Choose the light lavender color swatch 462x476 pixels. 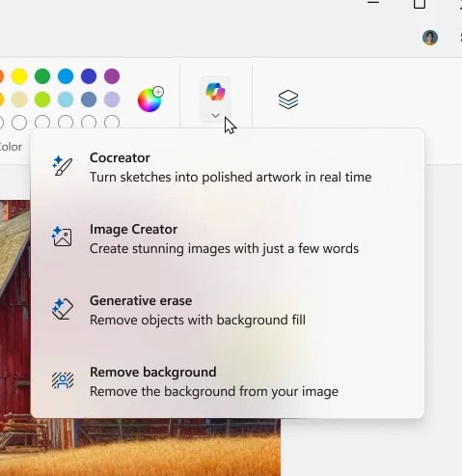click(112, 99)
